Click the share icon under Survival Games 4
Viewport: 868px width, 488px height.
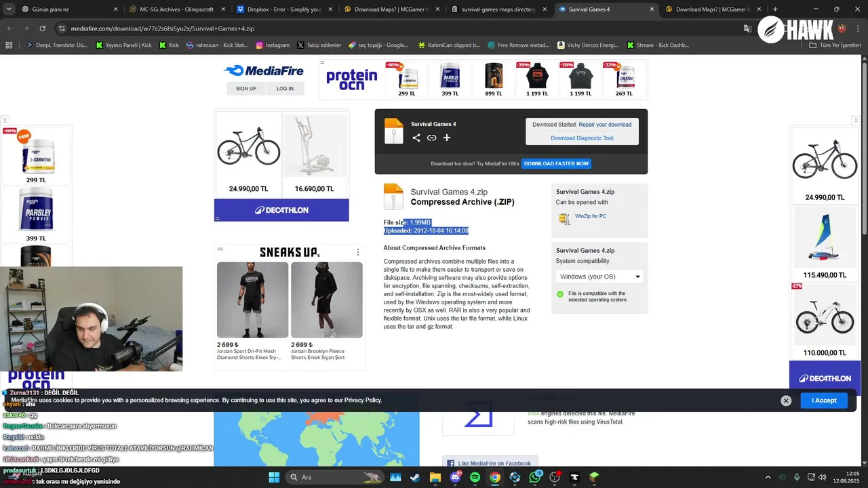[x=416, y=138]
